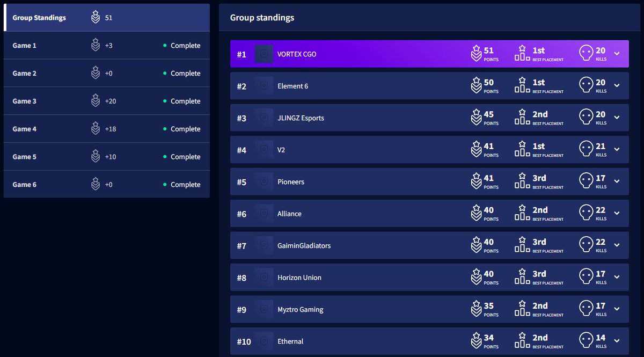Click the #1 rank label

tap(241, 54)
